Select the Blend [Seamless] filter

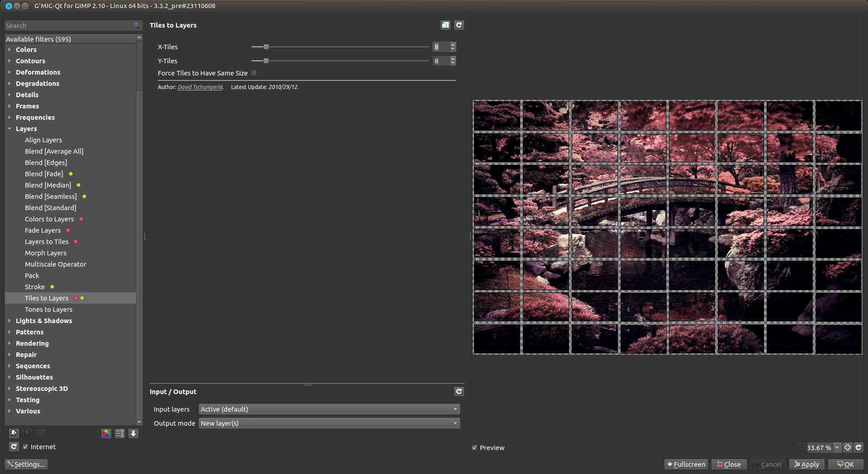click(x=51, y=197)
